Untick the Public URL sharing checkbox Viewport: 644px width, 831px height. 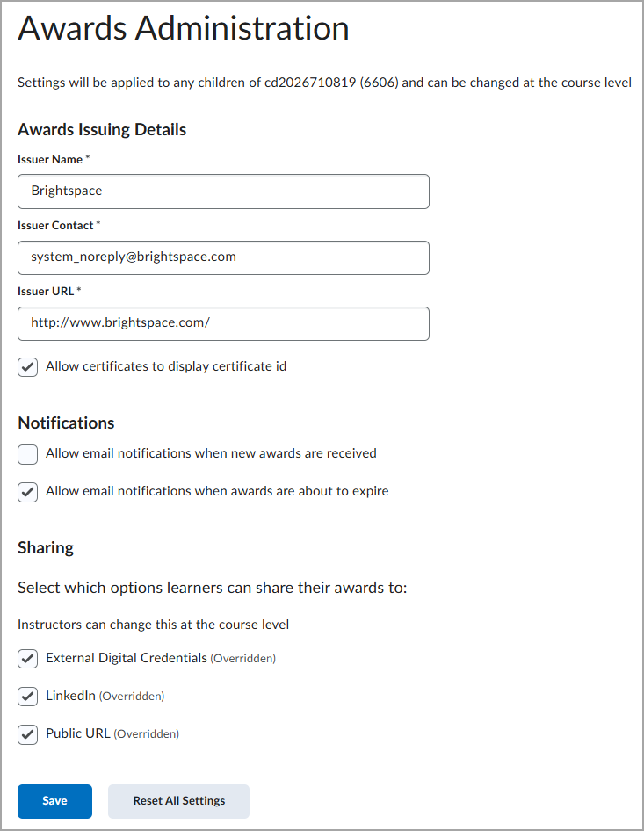tap(27, 734)
